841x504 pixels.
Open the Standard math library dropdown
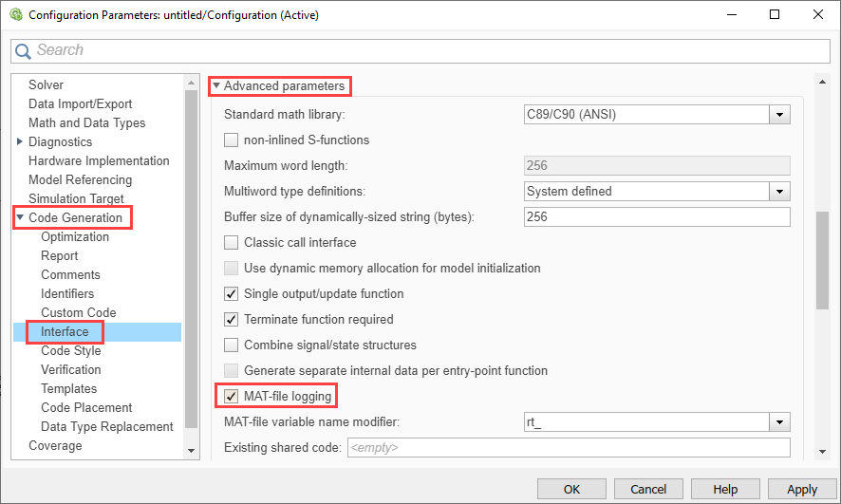pyautogui.click(x=779, y=115)
